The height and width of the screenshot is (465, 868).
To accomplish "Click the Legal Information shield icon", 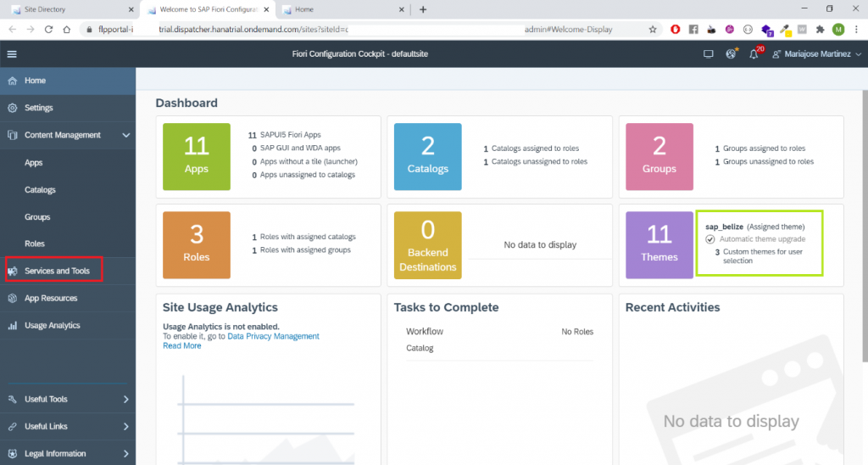I will pyautogui.click(x=12, y=453).
